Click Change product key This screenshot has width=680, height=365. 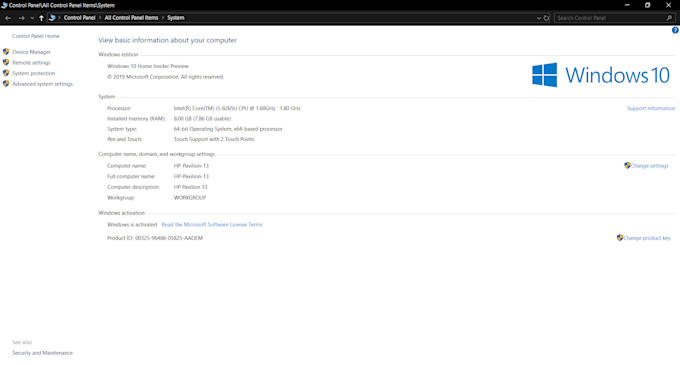click(x=647, y=238)
